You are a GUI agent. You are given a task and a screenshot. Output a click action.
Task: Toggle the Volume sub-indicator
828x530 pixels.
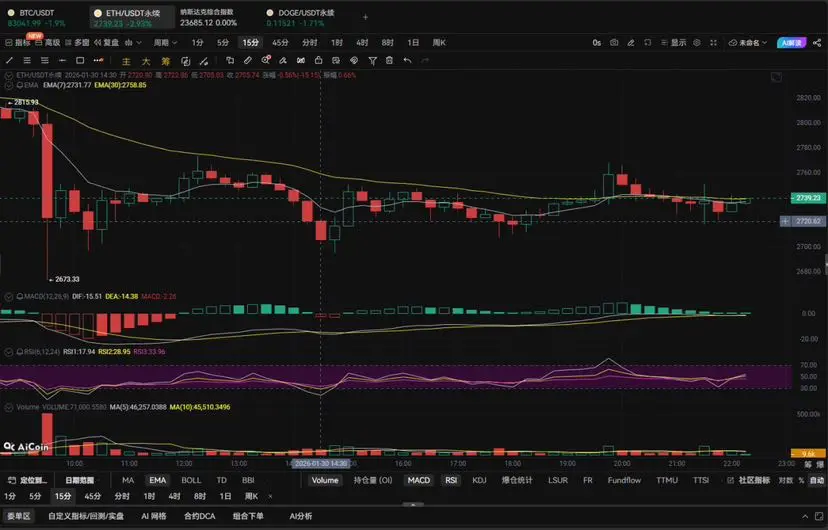click(x=325, y=480)
